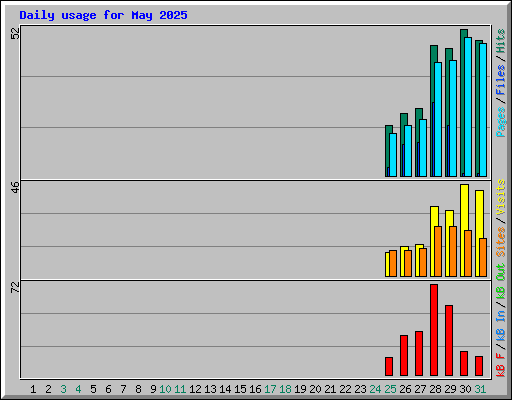The image size is (512, 400).
Task: Click the 'Hits' legend label
Action: (x=501, y=41)
